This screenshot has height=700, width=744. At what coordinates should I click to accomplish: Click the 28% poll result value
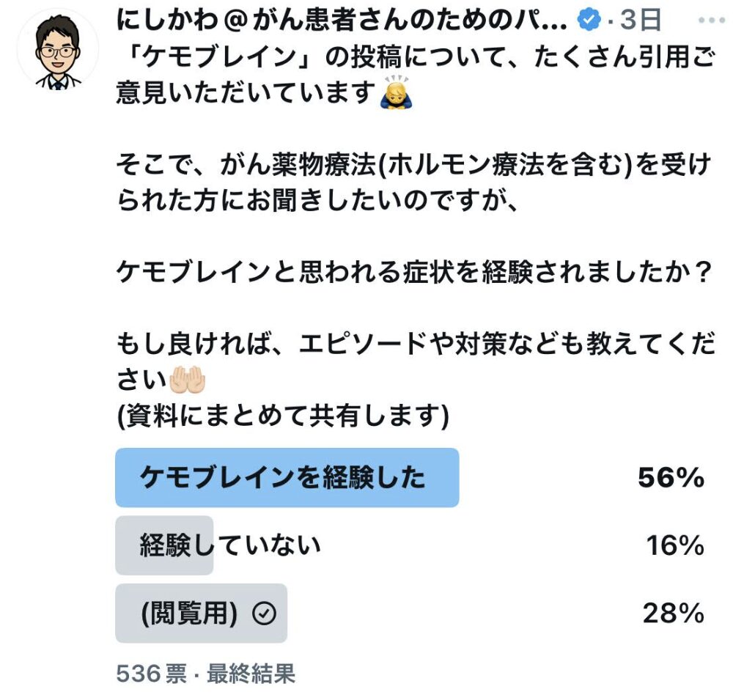click(674, 614)
